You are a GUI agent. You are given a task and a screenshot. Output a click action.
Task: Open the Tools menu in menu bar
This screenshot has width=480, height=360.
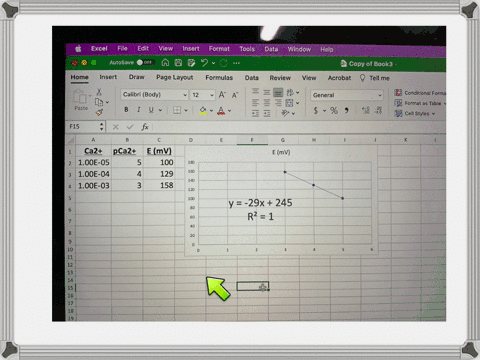point(247,49)
